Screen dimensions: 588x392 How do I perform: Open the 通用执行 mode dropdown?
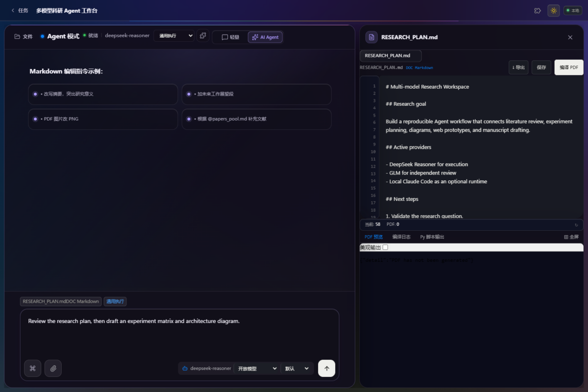[x=174, y=36]
